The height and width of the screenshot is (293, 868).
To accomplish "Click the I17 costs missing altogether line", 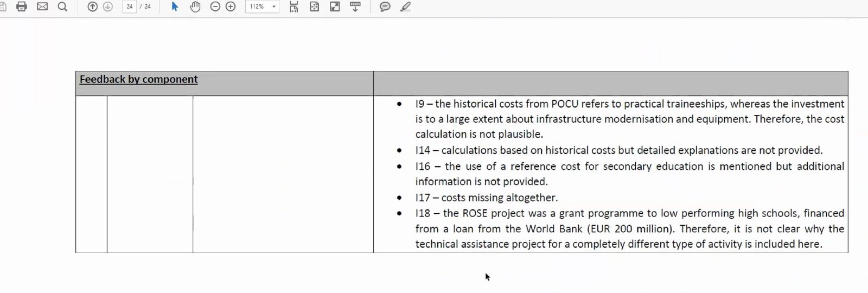I will click(x=487, y=198).
